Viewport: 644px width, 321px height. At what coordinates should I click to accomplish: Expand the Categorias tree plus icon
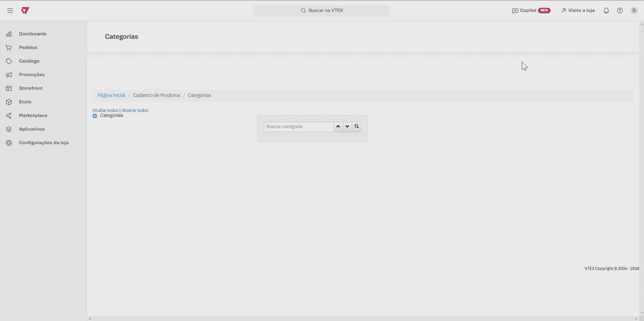(x=95, y=116)
